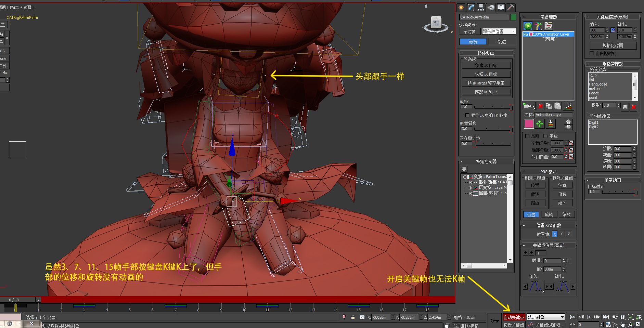Select the Z position axis button
This screenshot has height=328, width=644.
pyautogui.click(x=569, y=234)
